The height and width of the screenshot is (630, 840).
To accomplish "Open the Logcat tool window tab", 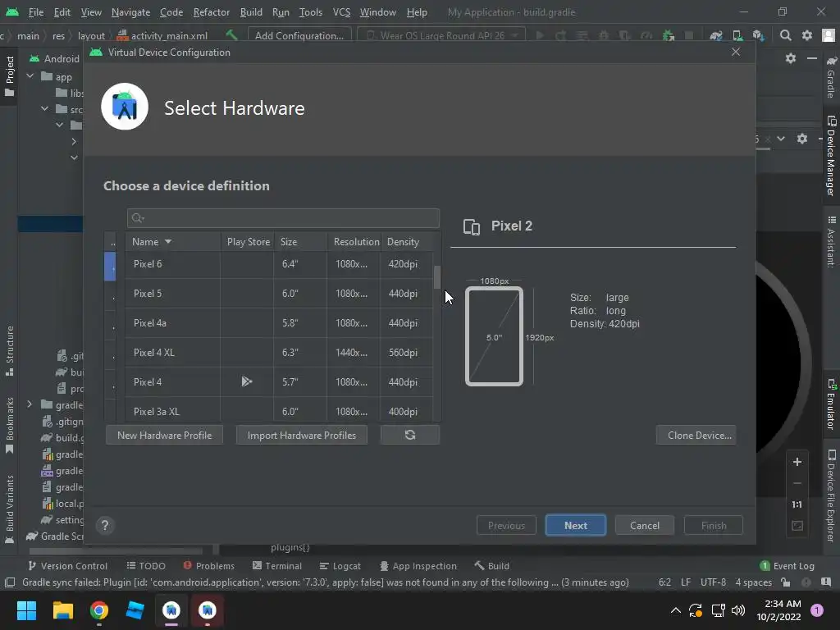I will click(340, 566).
